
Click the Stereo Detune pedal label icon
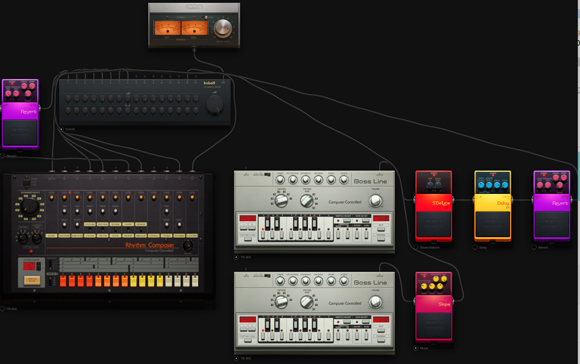pyautogui.click(x=416, y=247)
